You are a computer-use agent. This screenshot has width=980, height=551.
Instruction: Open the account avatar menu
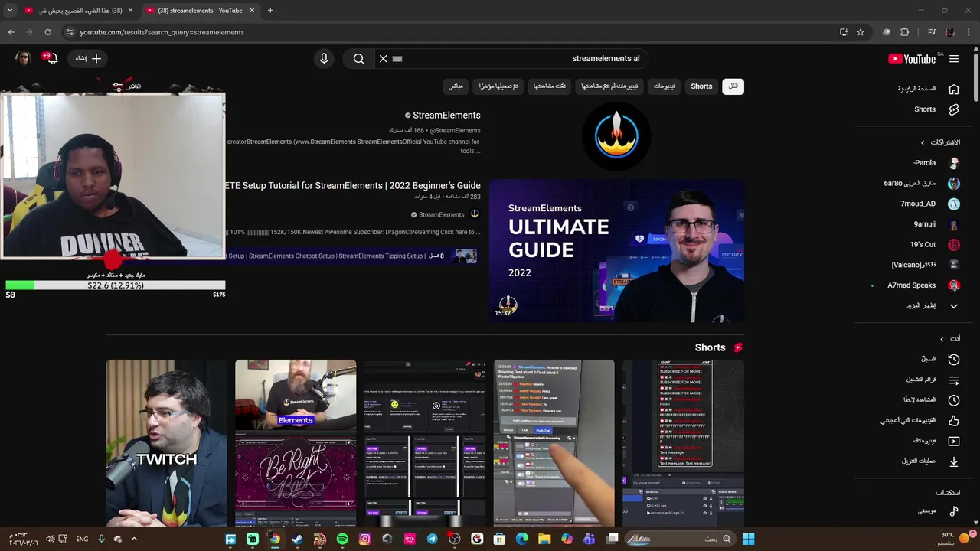pos(24,58)
